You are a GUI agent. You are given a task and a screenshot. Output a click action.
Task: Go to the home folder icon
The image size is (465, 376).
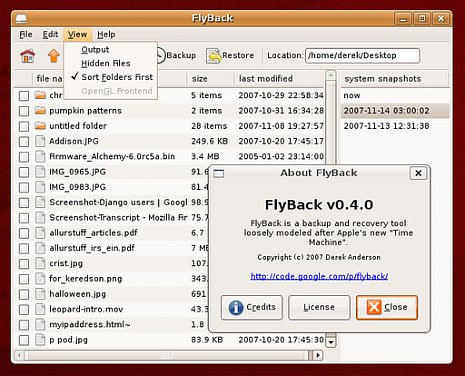pyautogui.click(x=28, y=56)
